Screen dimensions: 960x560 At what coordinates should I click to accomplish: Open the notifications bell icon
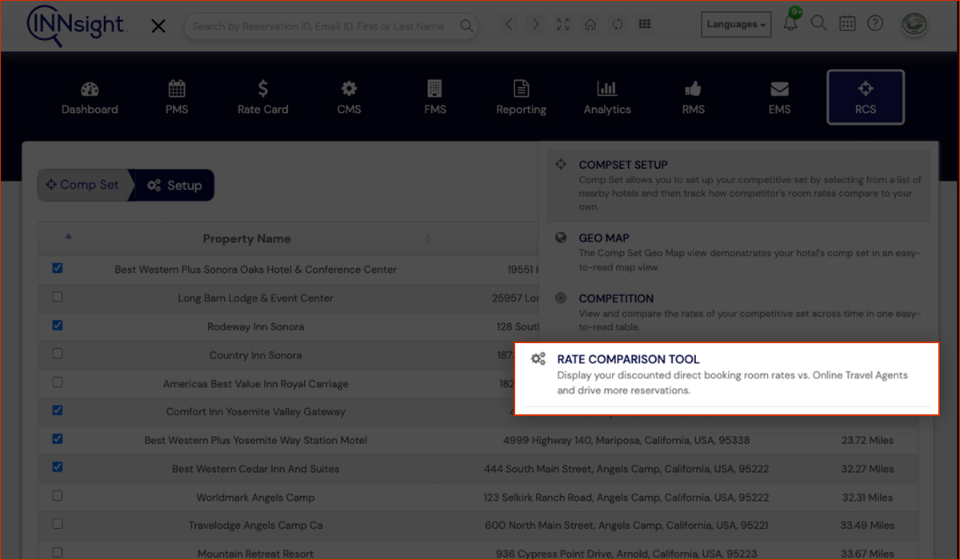pyautogui.click(x=790, y=23)
